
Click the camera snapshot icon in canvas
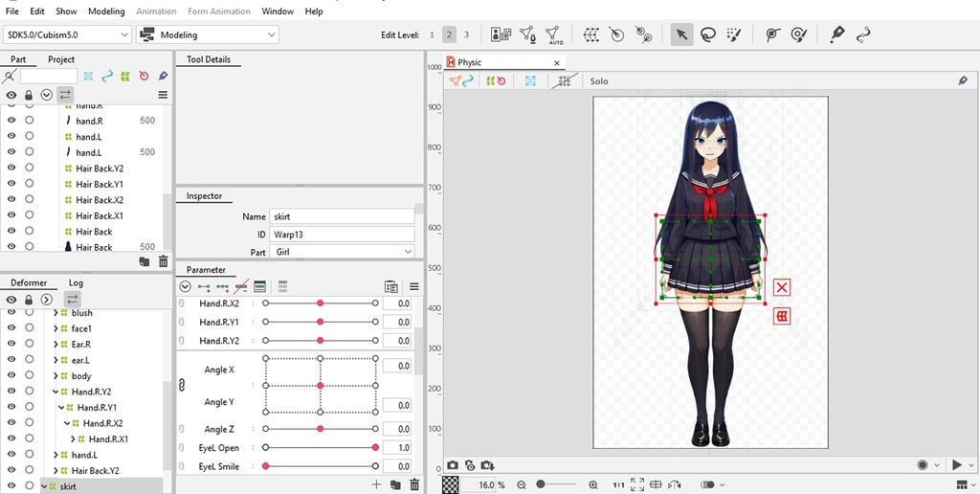click(x=453, y=465)
